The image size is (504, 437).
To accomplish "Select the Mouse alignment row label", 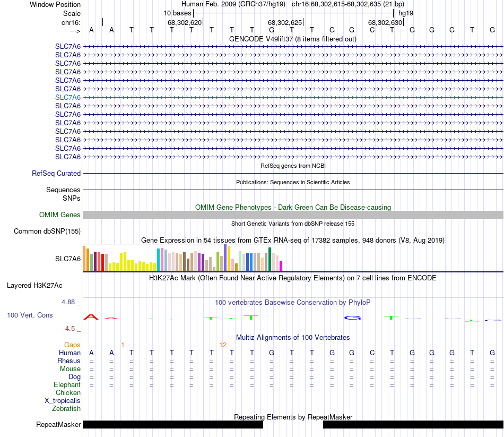I will (x=70, y=369).
